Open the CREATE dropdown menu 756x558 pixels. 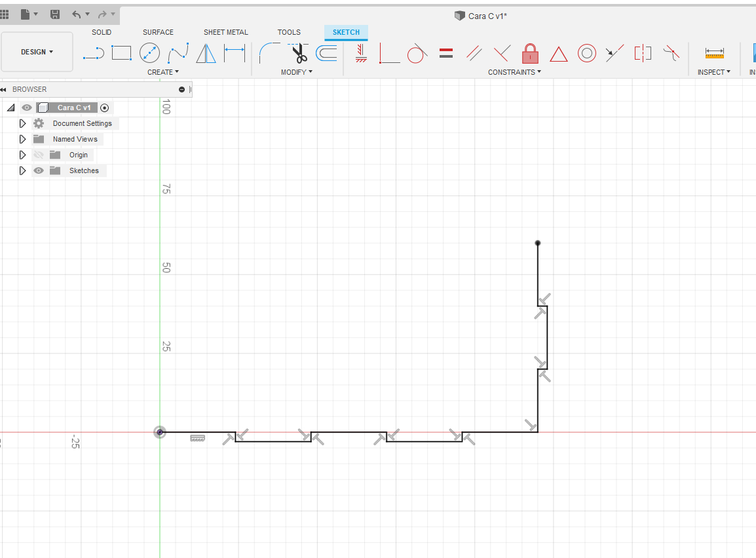pyautogui.click(x=163, y=72)
